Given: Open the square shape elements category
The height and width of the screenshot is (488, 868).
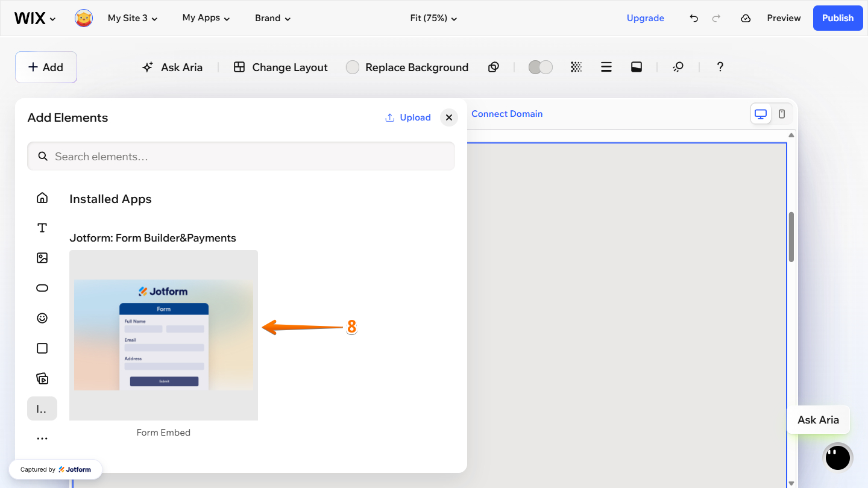Looking at the screenshot, I should pyautogui.click(x=42, y=348).
